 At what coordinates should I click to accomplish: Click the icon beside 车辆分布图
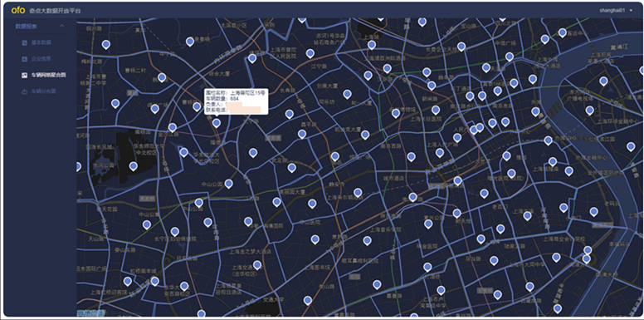[24, 91]
